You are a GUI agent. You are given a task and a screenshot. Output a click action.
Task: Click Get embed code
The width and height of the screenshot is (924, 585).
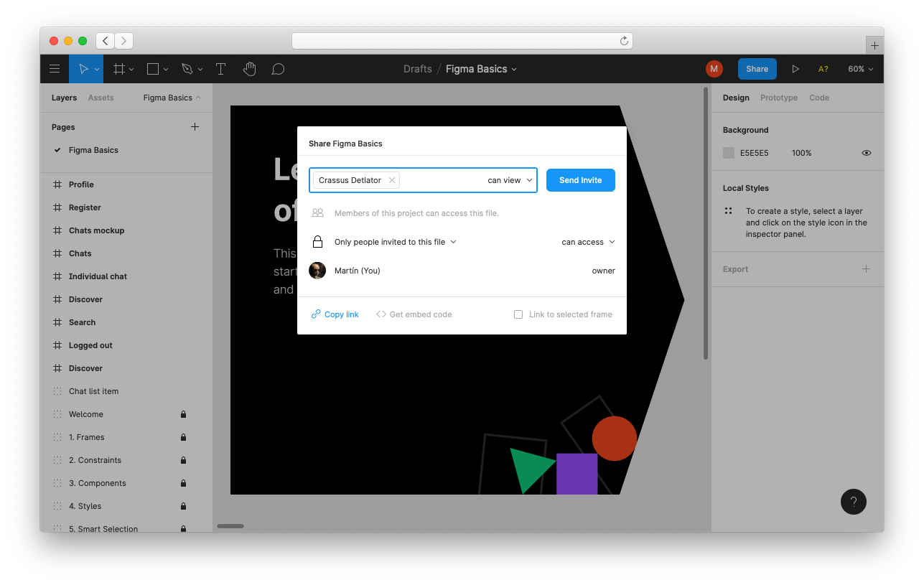point(414,314)
